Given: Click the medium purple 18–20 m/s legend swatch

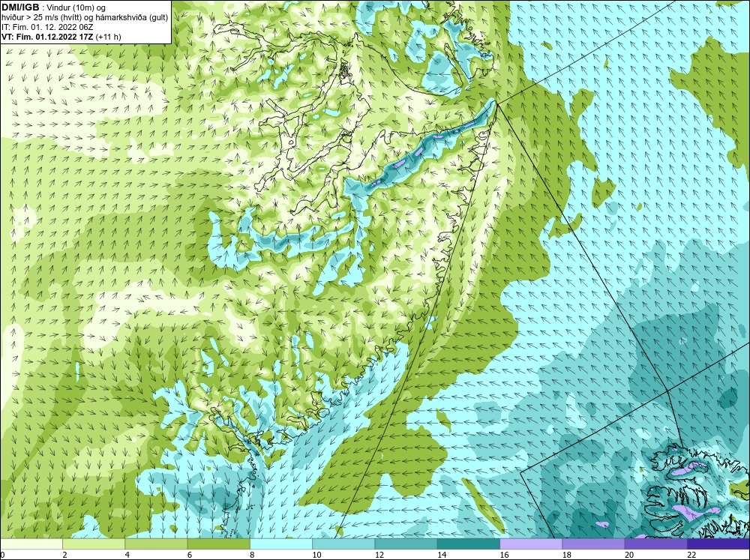Looking at the screenshot, I should click(x=593, y=544).
